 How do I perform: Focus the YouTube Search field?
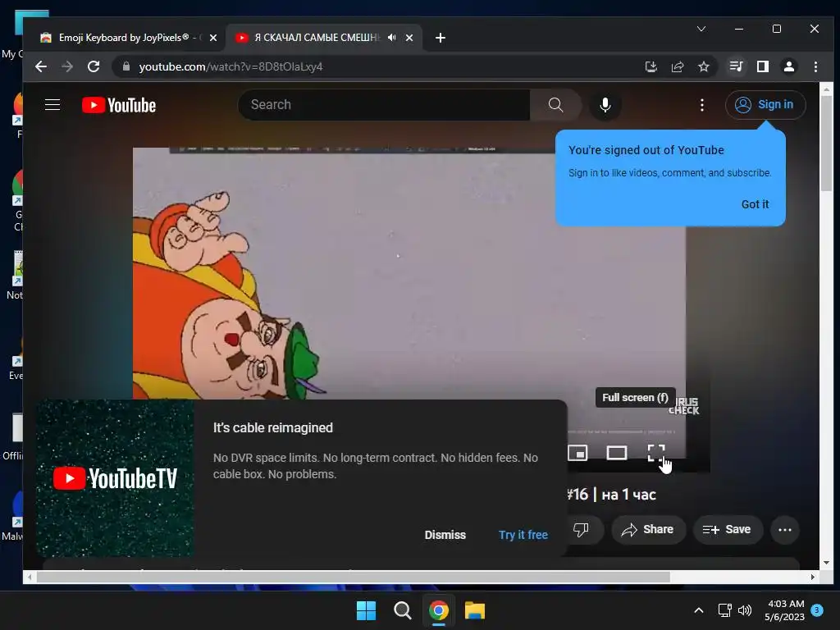(384, 105)
